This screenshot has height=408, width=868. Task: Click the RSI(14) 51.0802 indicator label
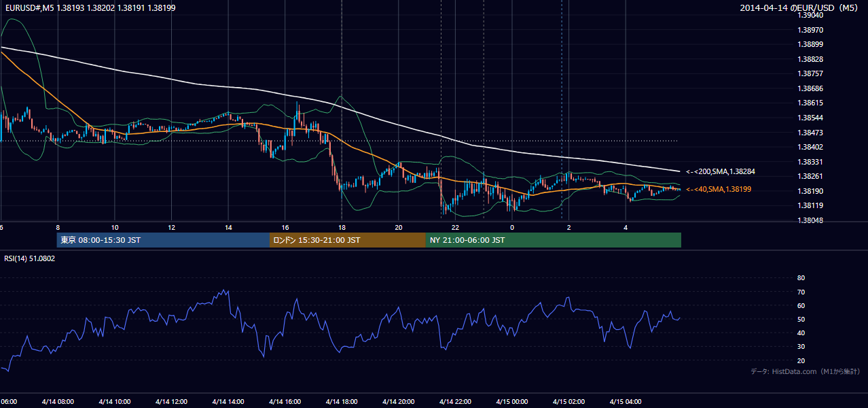pos(30,258)
